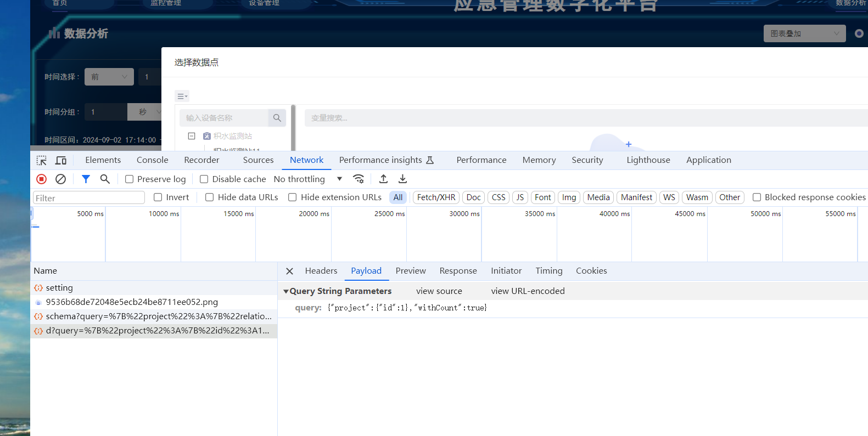The width and height of the screenshot is (868, 436).
Task: Select the d?query request row
Action: tap(154, 331)
